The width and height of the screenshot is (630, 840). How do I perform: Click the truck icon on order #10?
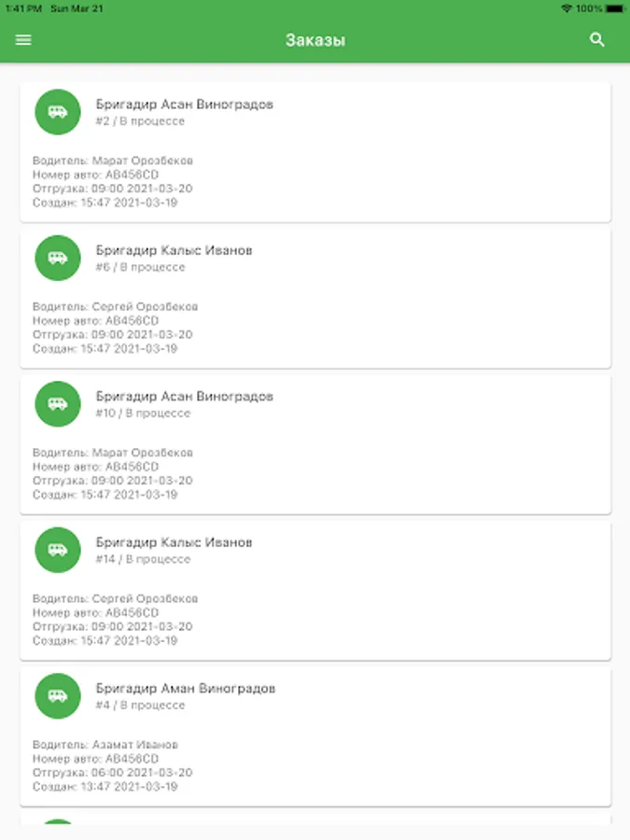[x=58, y=404]
